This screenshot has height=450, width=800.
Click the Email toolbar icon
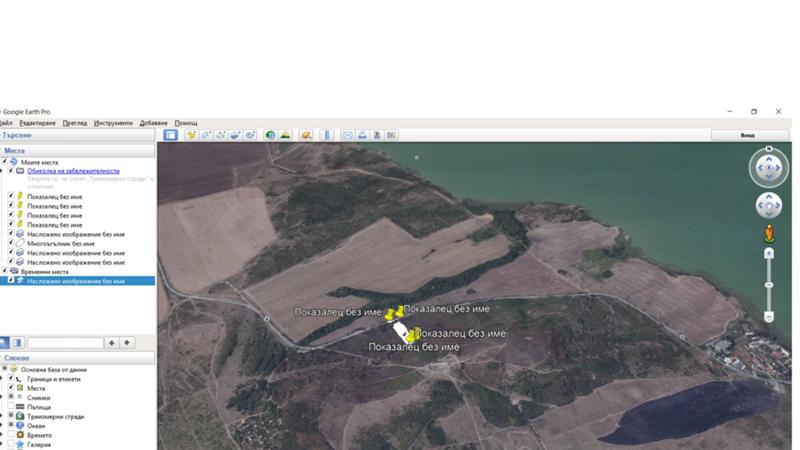348,135
